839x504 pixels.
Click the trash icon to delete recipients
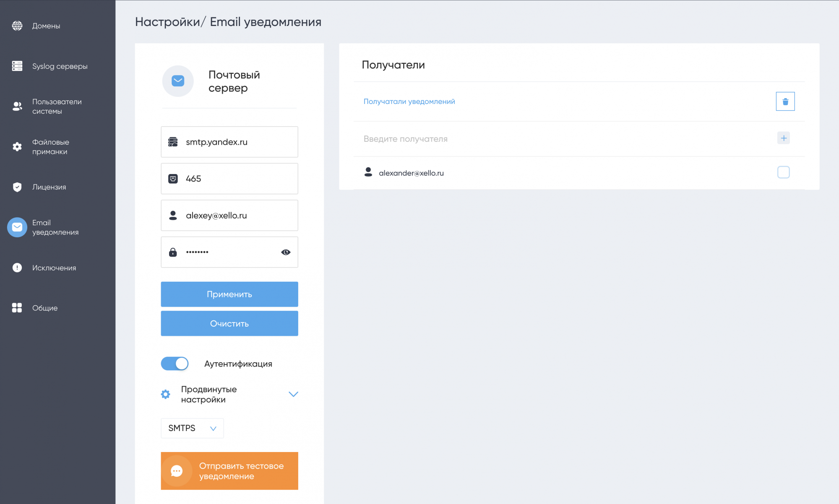coord(785,101)
